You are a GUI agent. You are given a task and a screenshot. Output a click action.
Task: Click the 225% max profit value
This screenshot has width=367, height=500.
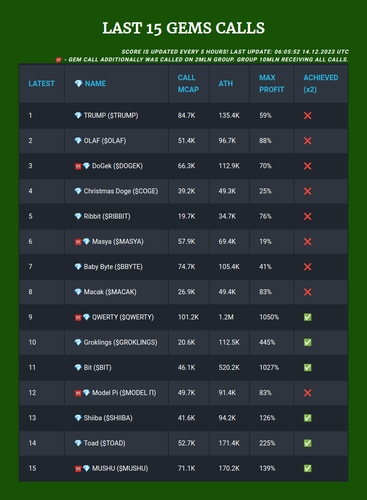(267, 443)
